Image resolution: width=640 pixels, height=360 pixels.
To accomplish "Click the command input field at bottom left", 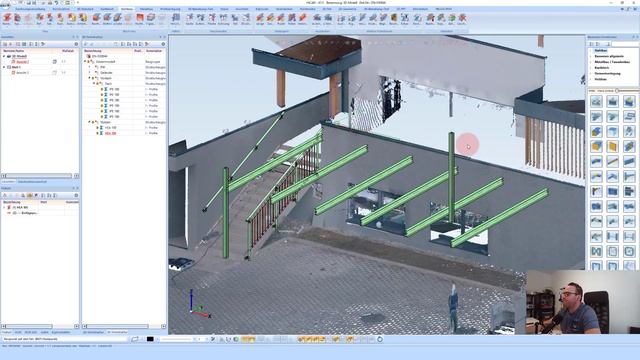I will point(65,339).
